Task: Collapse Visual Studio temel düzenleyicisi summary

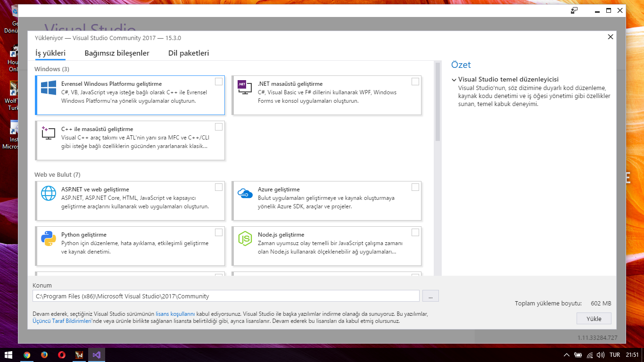Action: click(x=454, y=80)
